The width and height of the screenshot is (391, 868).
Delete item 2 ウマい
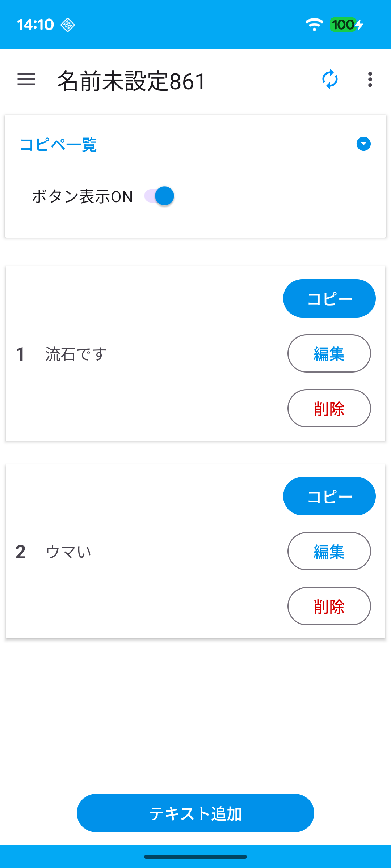point(329,606)
